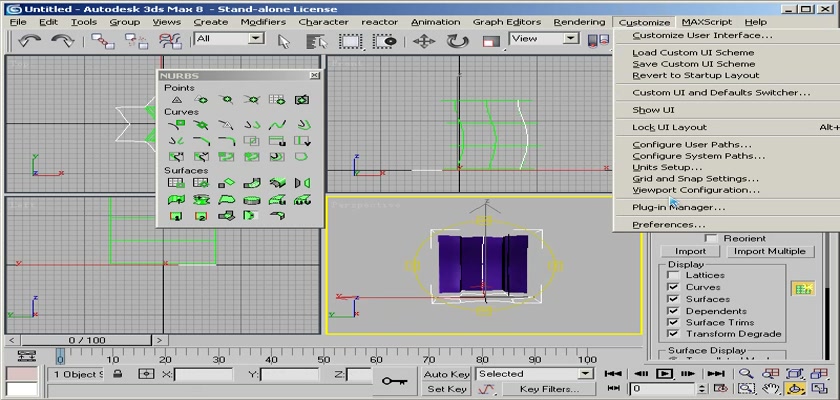Click Create Mirror Surface icon in NURBS
840x400 pixels.
[302, 183]
